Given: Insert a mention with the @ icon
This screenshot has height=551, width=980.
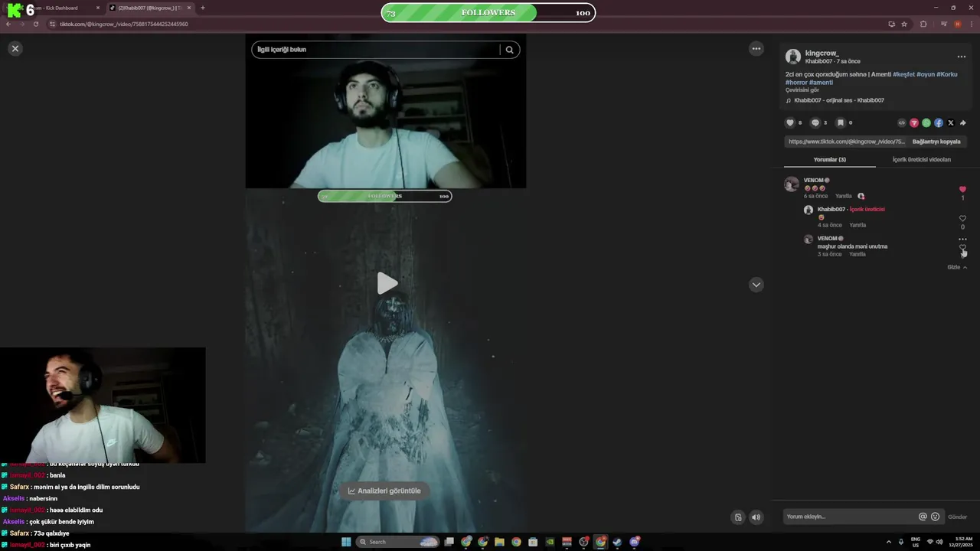Looking at the screenshot, I should pyautogui.click(x=923, y=517).
